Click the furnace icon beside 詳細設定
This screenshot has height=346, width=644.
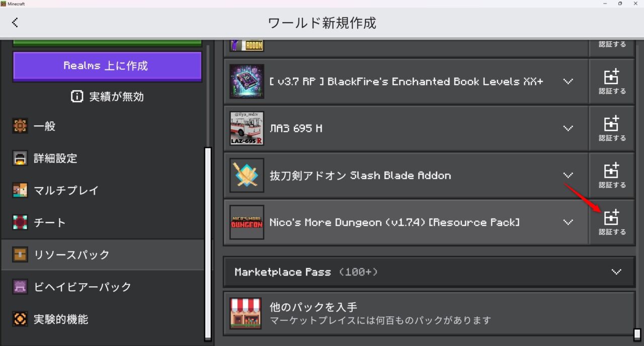pos(20,158)
